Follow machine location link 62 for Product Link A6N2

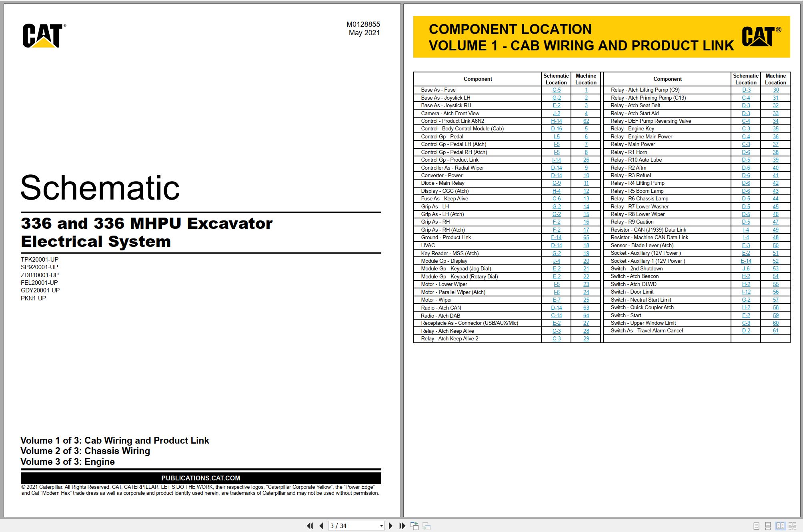point(586,121)
